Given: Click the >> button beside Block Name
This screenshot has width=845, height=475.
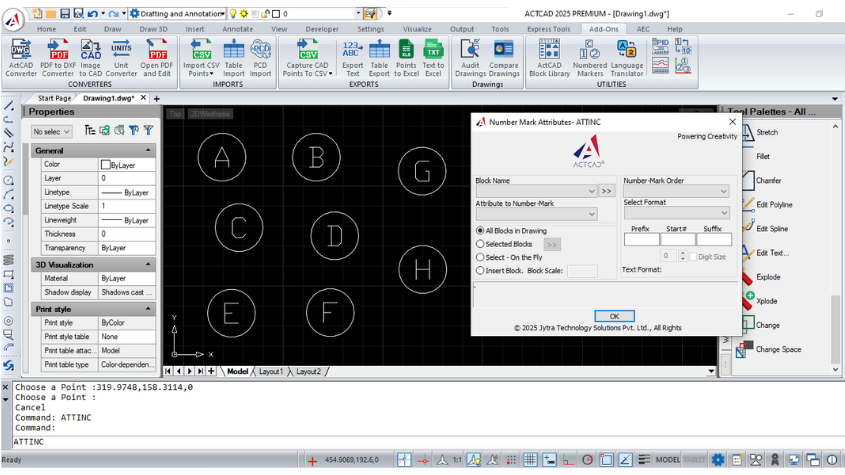Looking at the screenshot, I should [606, 191].
